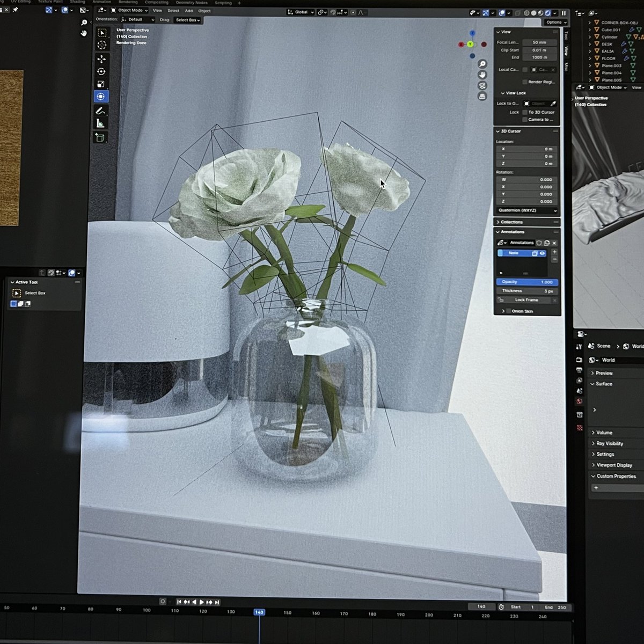Select the Rotate tool
Screen dimensions: 644x644
click(101, 71)
